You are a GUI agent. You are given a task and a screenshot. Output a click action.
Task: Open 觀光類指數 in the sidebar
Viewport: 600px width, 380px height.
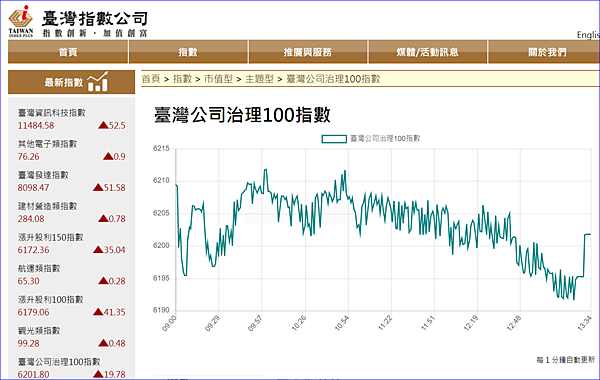point(39,331)
